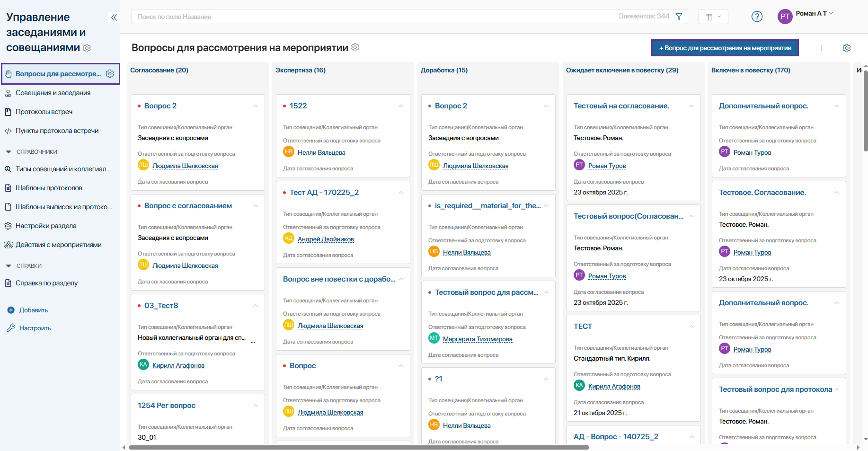Collapse the '1522' card in Экспертиза
Screen dimensions: 868x451
tap(400, 106)
